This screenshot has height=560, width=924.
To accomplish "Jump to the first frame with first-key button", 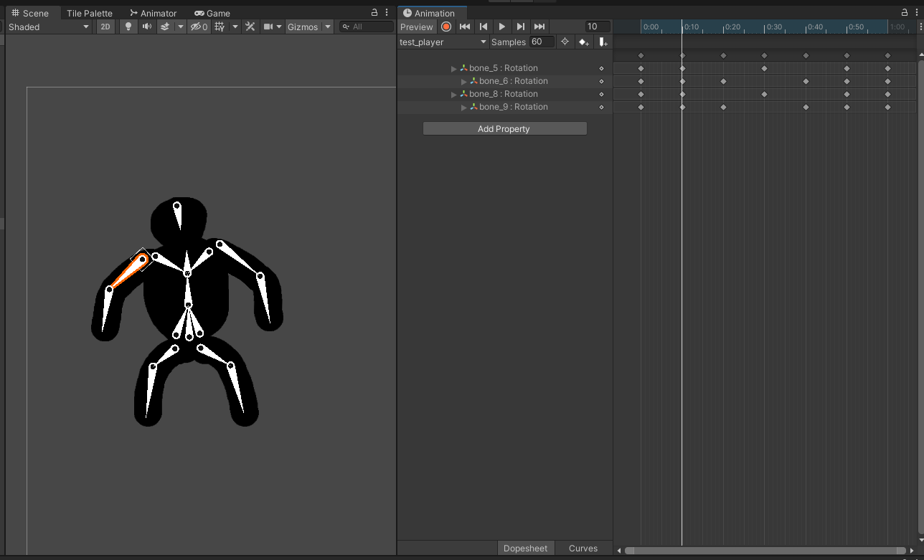I will (465, 26).
